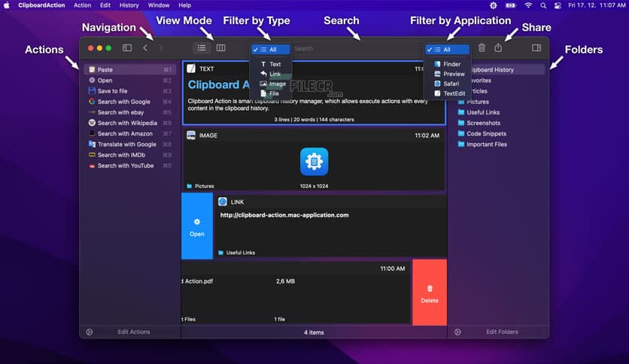The image size is (629, 364).
Task: Click the 2,6 MB file size text
Action: click(285, 281)
